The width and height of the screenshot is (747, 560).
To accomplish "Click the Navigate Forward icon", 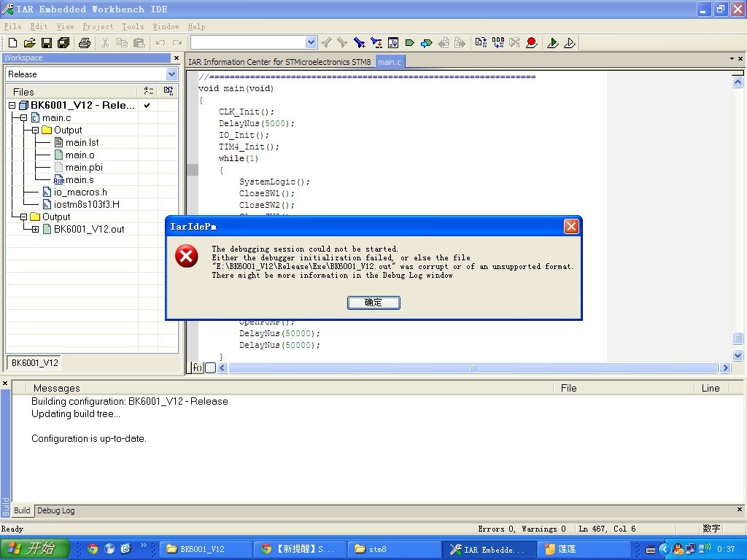I will click(460, 43).
